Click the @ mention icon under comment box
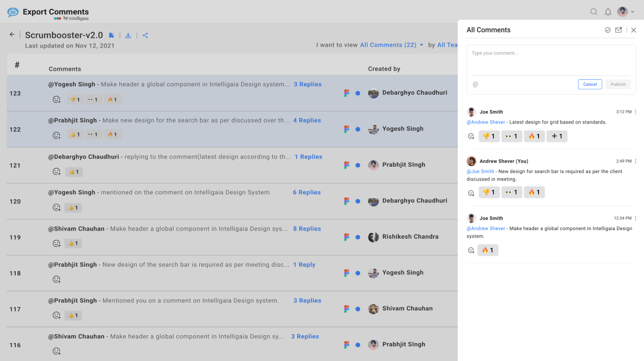This screenshot has height=361, width=644. (x=475, y=84)
